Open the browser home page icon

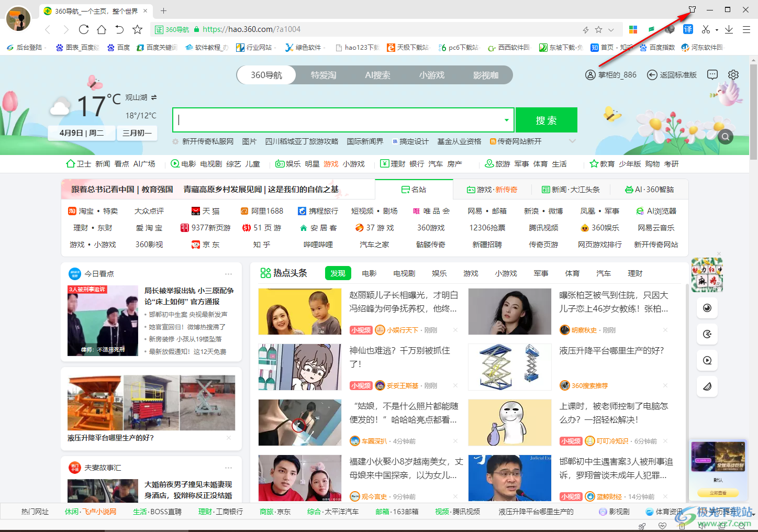click(102, 29)
